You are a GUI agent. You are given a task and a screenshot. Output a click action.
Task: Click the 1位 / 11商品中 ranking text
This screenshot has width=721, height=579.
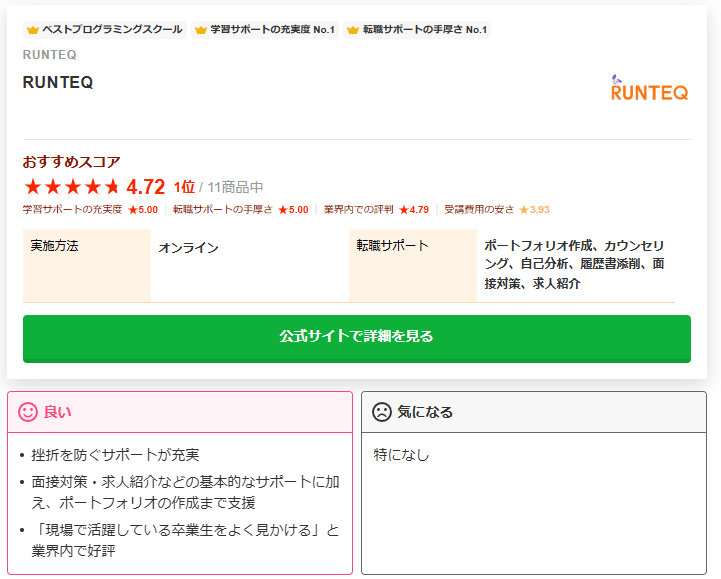(x=218, y=187)
